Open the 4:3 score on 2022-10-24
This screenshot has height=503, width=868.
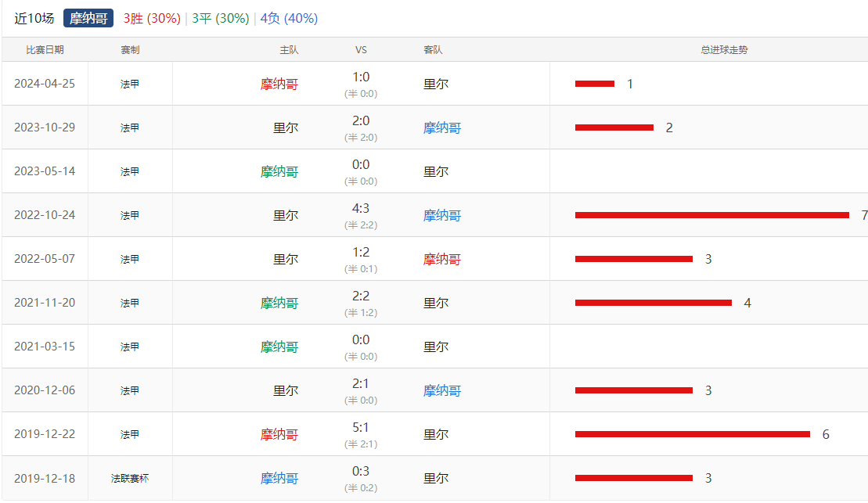361,209
